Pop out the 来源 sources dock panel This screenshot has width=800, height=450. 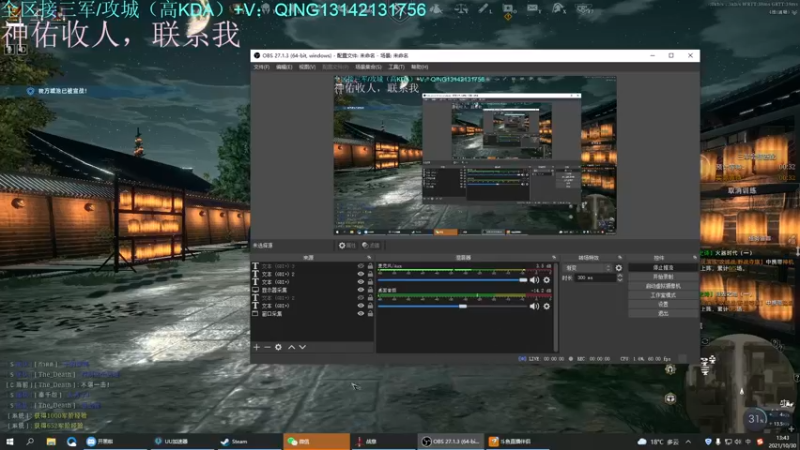click(369, 258)
